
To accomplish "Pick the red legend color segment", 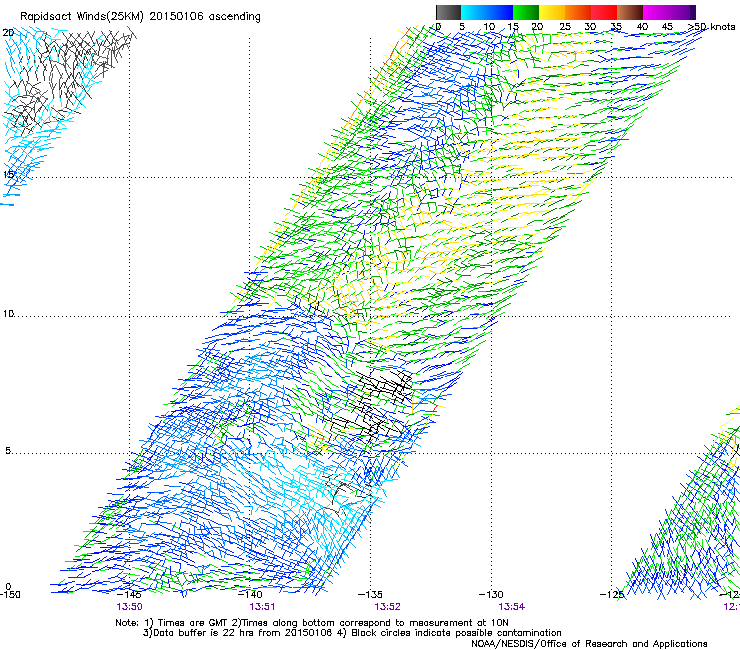I will click(x=604, y=12).
